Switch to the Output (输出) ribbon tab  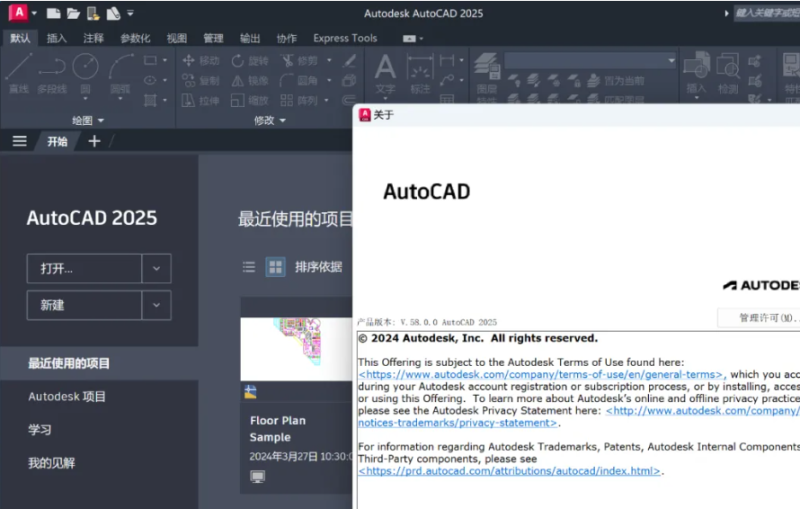click(250, 38)
